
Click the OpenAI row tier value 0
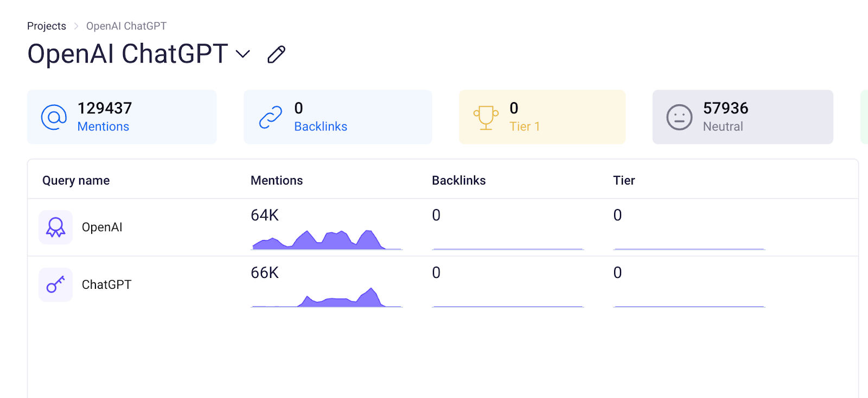[617, 216]
